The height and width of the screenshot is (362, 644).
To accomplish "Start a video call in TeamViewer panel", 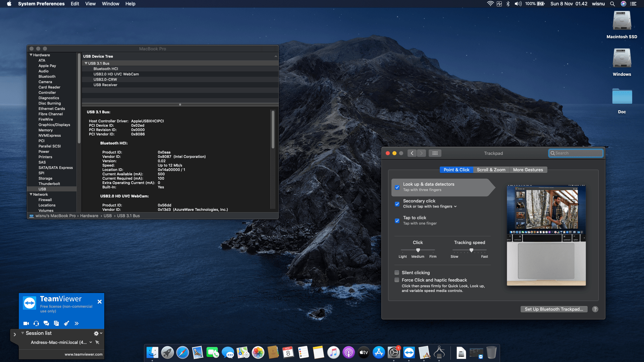I will [26, 323].
